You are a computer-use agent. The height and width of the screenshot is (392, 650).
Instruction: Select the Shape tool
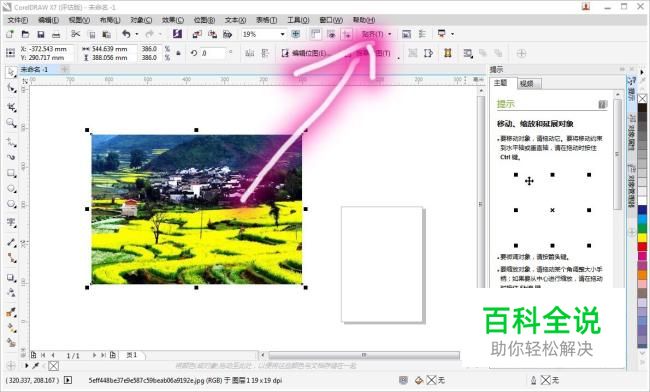[x=11, y=88]
